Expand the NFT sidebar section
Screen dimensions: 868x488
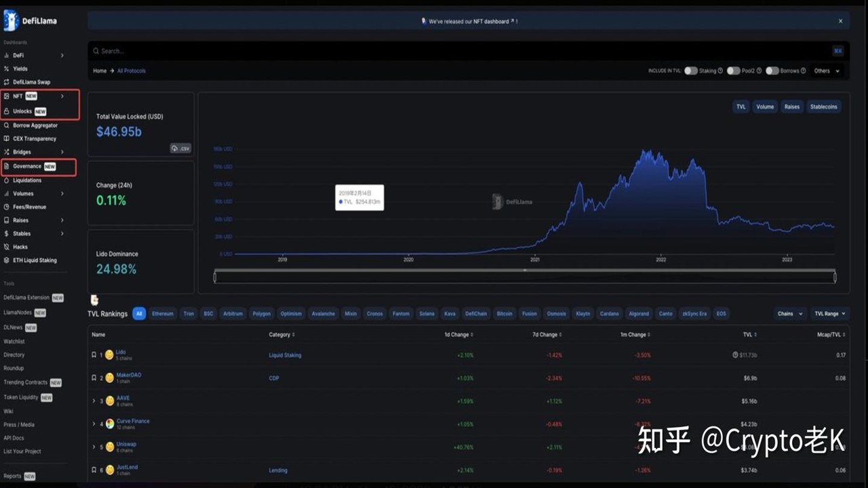(62, 96)
